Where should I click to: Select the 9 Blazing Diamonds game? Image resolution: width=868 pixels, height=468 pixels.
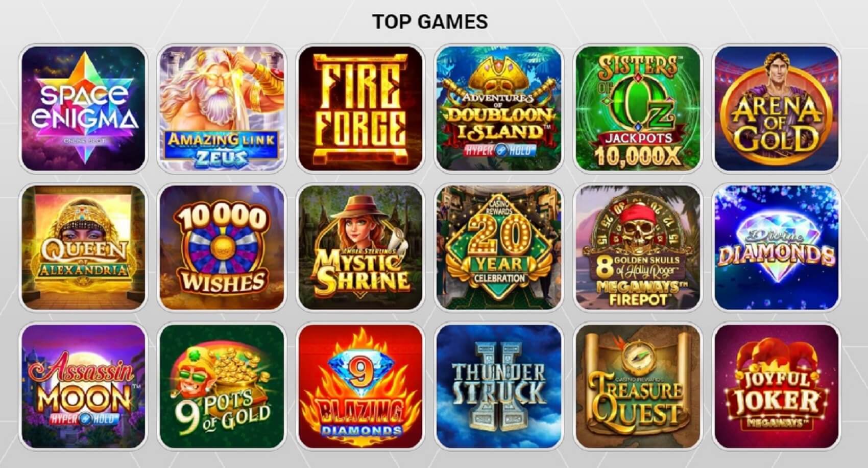pyautogui.click(x=360, y=386)
